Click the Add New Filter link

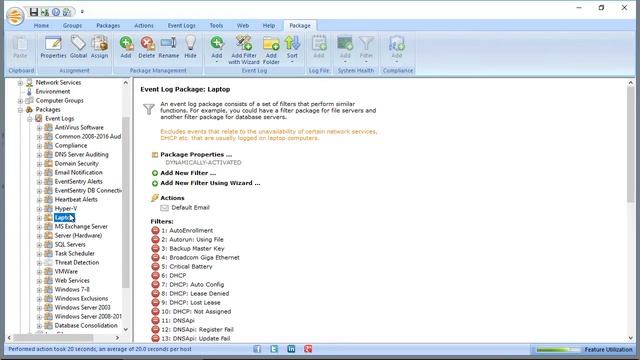(x=188, y=173)
